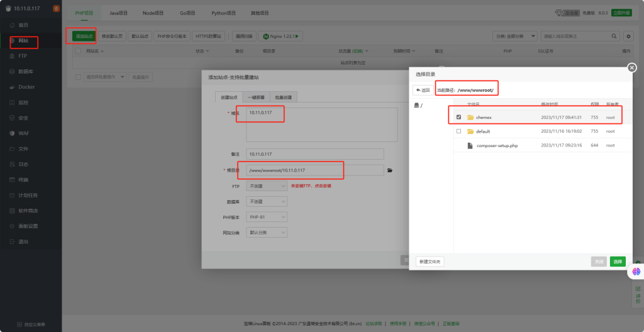The image size is (644, 332).
Task: Open the 计划任务 scheduled tasks section
Action: pos(28,195)
